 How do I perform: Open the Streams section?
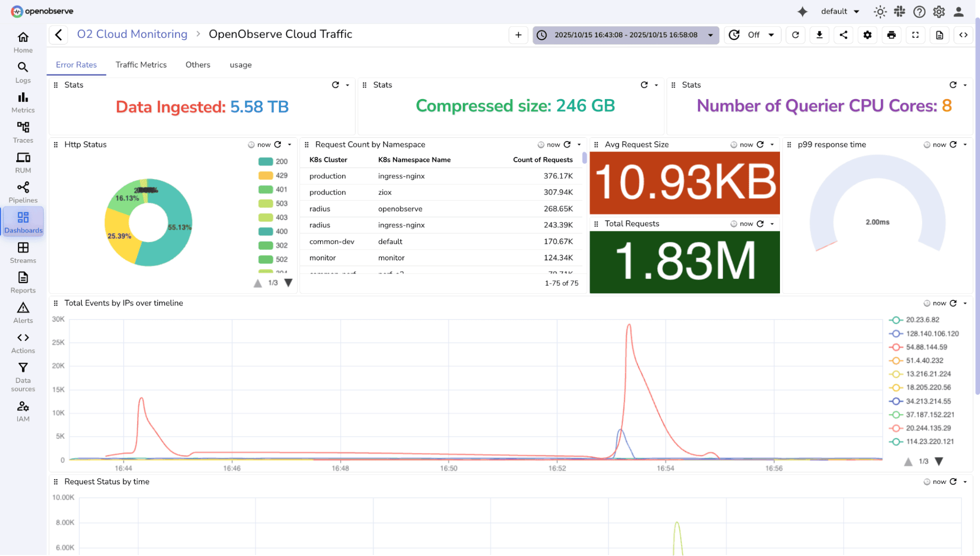(x=23, y=252)
